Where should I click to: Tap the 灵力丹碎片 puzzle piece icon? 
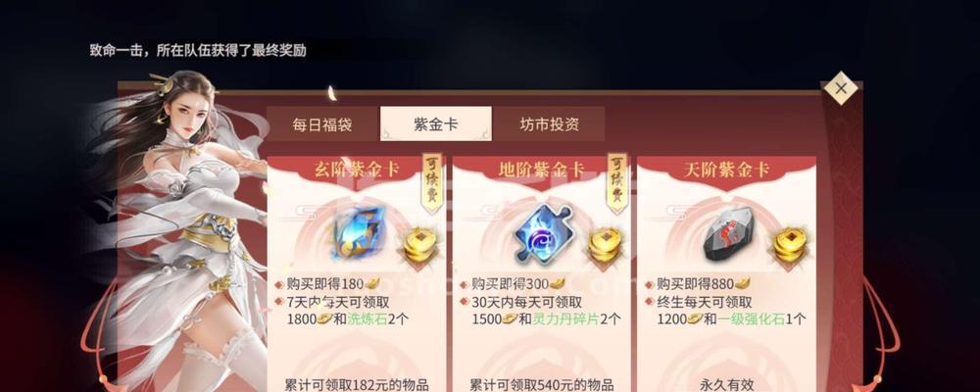click(543, 234)
